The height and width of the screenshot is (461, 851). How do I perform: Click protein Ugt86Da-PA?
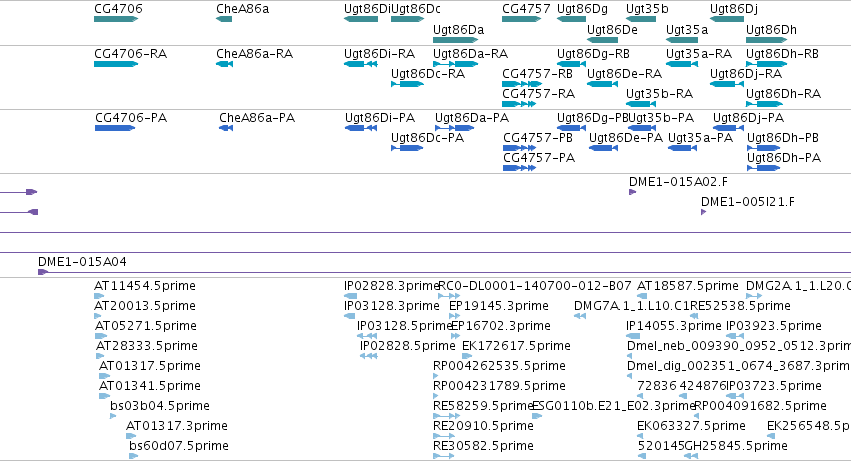click(455, 128)
